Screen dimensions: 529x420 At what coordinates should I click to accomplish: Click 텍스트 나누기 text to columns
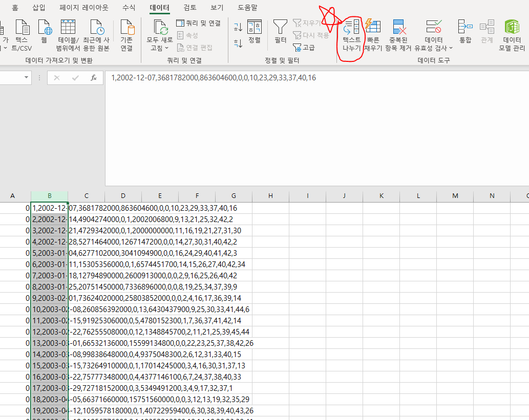[x=351, y=35]
